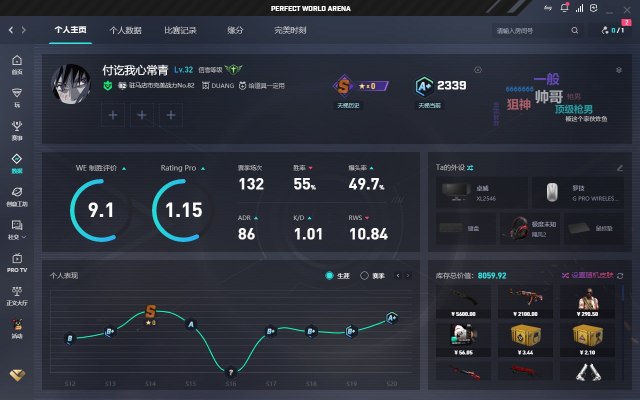Click the search magnifier icon
The height and width of the screenshot is (400, 640).
tap(575, 30)
